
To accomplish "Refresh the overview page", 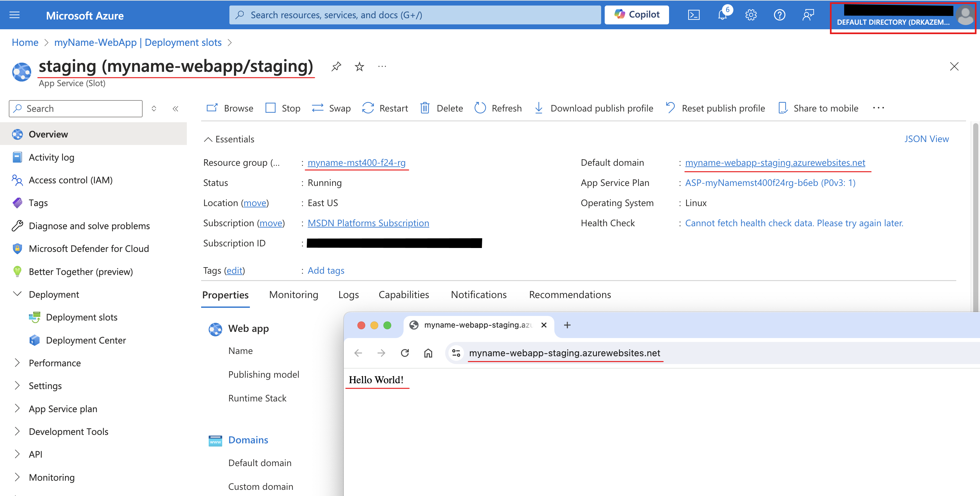I will pyautogui.click(x=498, y=109).
